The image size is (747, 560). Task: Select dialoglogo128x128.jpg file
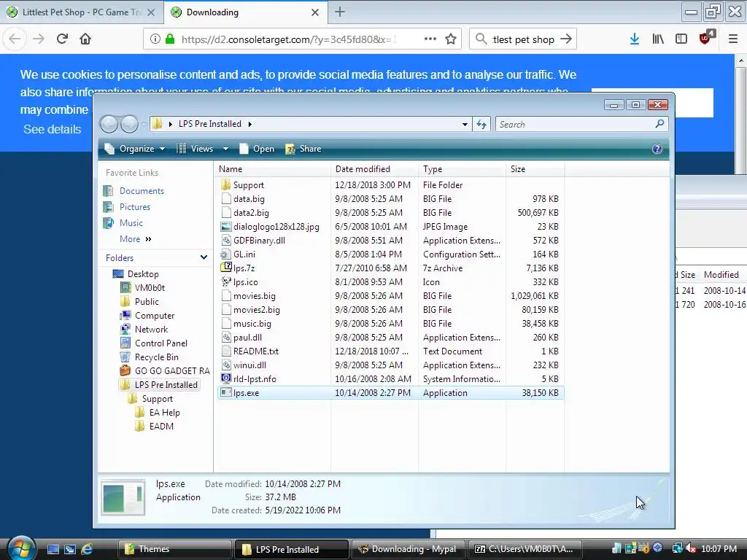[276, 227]
